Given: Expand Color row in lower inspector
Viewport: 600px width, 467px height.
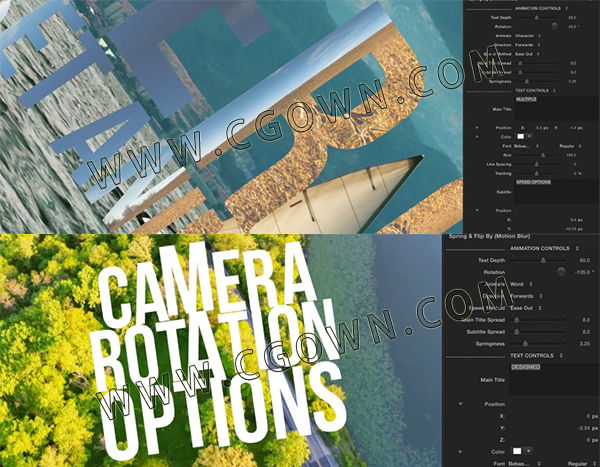Looking at the screenshot, I should [460, 451].
